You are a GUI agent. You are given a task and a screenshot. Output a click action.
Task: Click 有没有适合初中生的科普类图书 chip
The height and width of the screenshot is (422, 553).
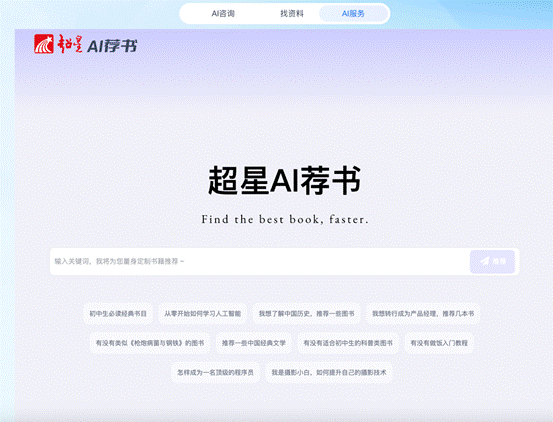348,343
